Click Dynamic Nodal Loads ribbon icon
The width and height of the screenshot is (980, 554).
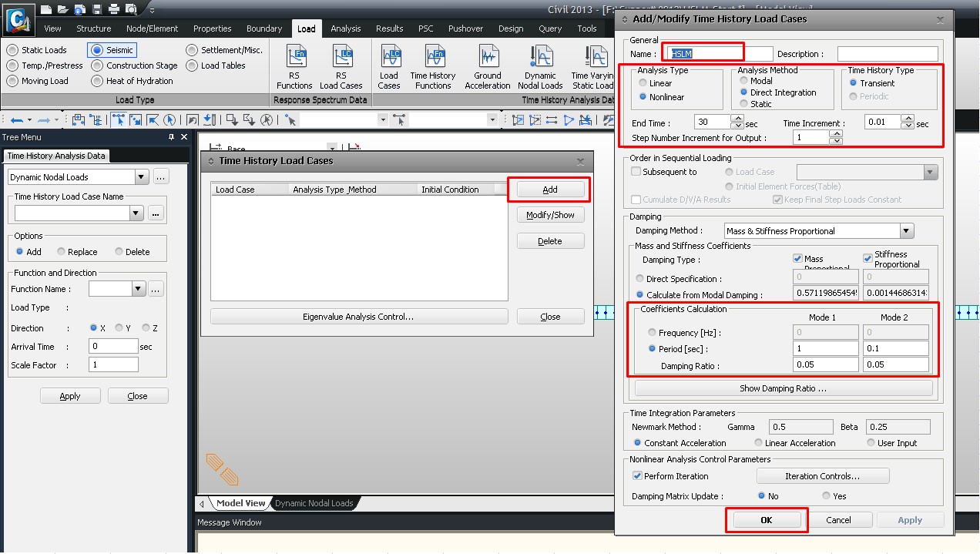point(540,67)
